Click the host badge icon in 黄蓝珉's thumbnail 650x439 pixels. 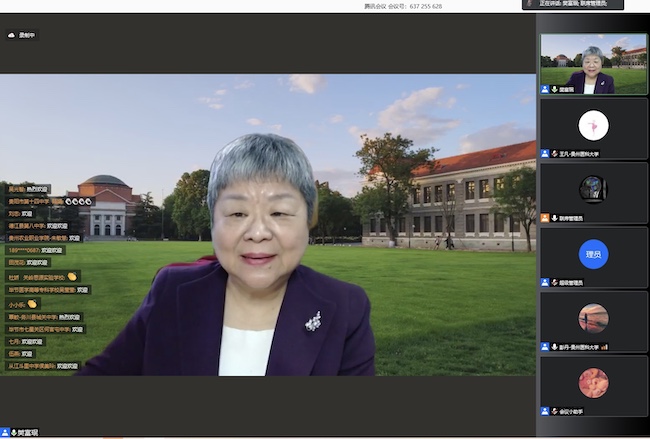[x=545, y=89]
